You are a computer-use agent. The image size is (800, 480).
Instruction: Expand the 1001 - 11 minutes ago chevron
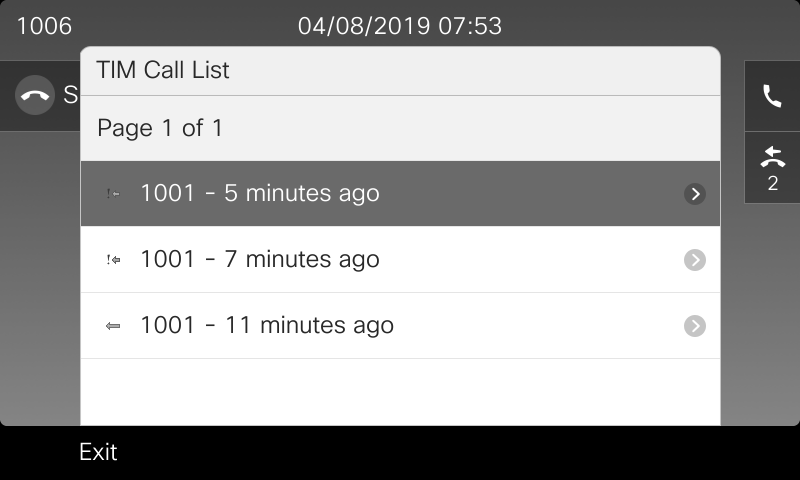695,326
